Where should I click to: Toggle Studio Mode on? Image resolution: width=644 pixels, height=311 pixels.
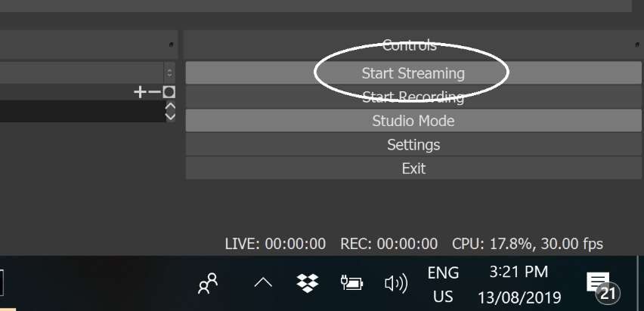[x=413, y=121]
